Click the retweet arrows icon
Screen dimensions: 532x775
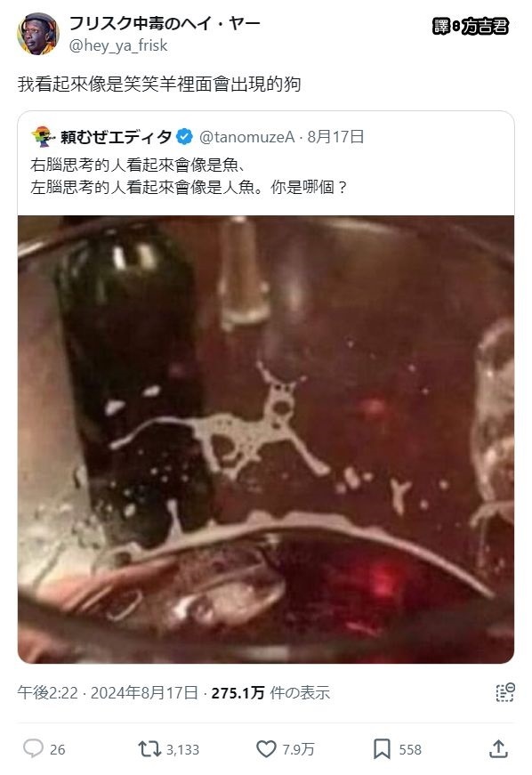(x=149, y=749)
